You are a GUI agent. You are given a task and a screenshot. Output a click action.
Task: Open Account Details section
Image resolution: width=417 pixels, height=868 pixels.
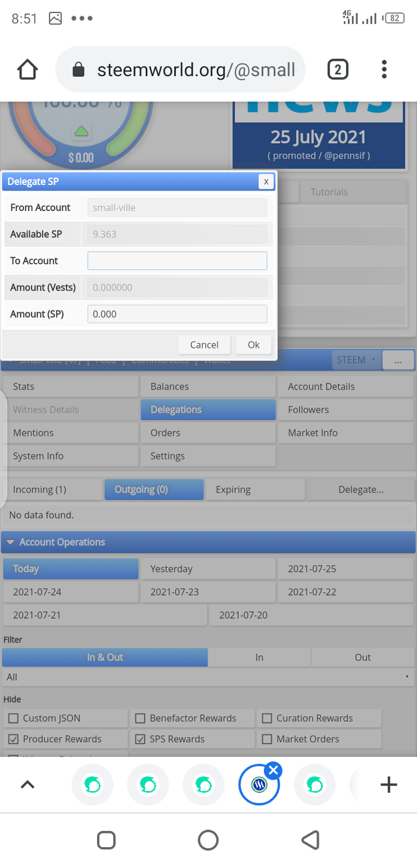(x=346, y=386)
